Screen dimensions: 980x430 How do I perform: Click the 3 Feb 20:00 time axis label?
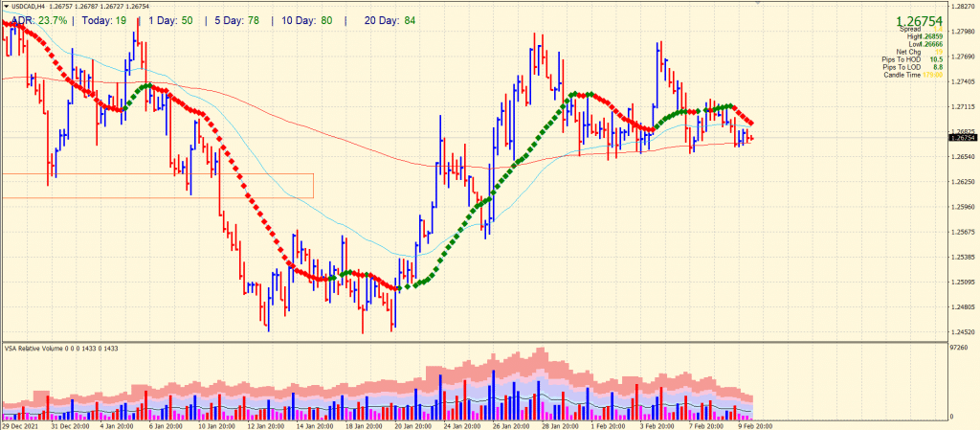click(658, 425)
